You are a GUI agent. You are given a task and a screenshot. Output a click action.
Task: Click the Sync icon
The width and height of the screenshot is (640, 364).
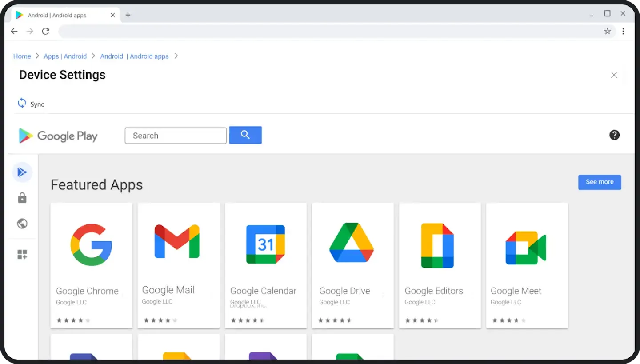point(22,103)
